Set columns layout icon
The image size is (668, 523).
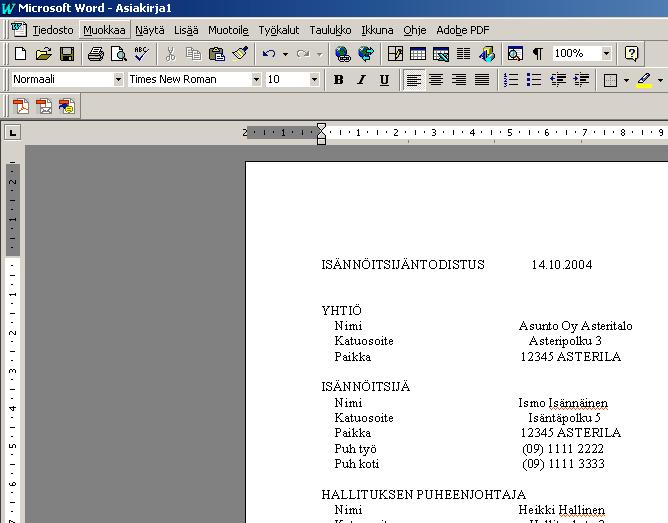tap(464, 54)
